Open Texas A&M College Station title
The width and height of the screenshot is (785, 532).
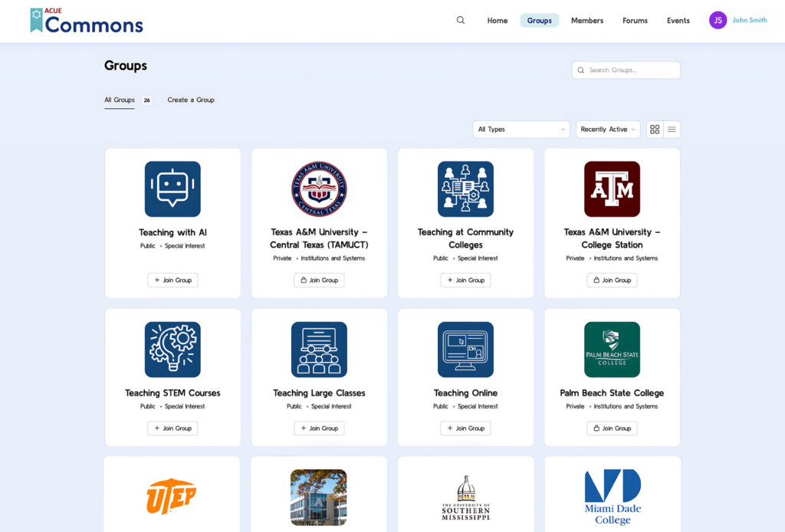(612, 238)
